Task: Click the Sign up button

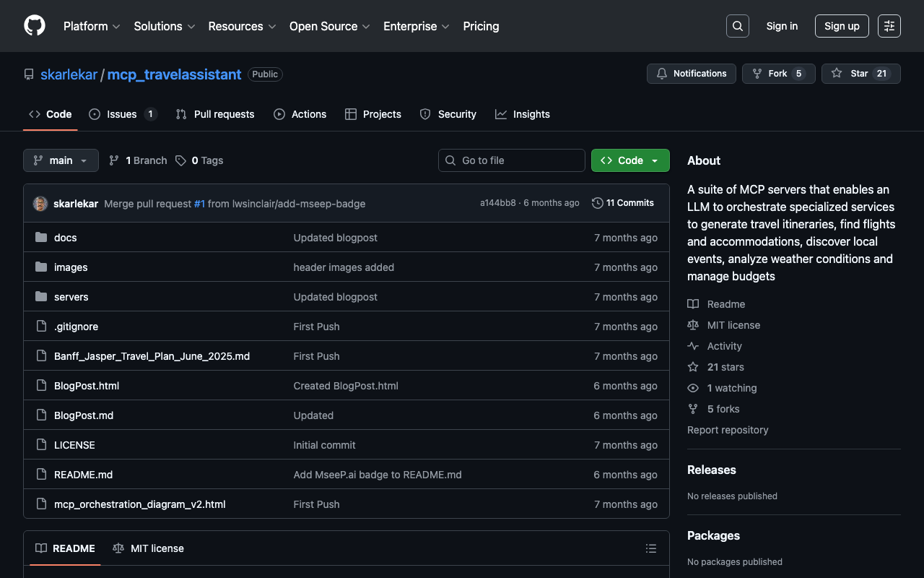Action: pyautogui.click(x=841, y=26)
